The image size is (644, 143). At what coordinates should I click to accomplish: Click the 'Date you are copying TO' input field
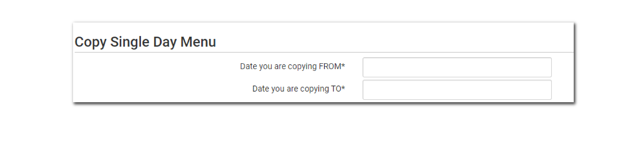coord(457,90)
